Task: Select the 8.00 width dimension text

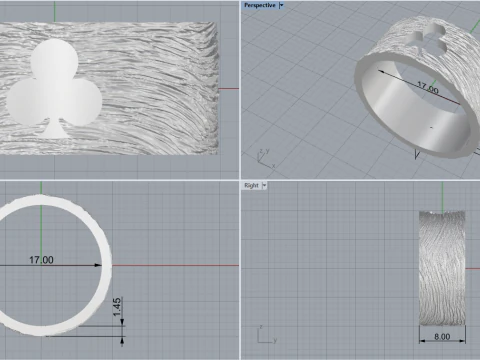Action: click(x=442, y=337)
